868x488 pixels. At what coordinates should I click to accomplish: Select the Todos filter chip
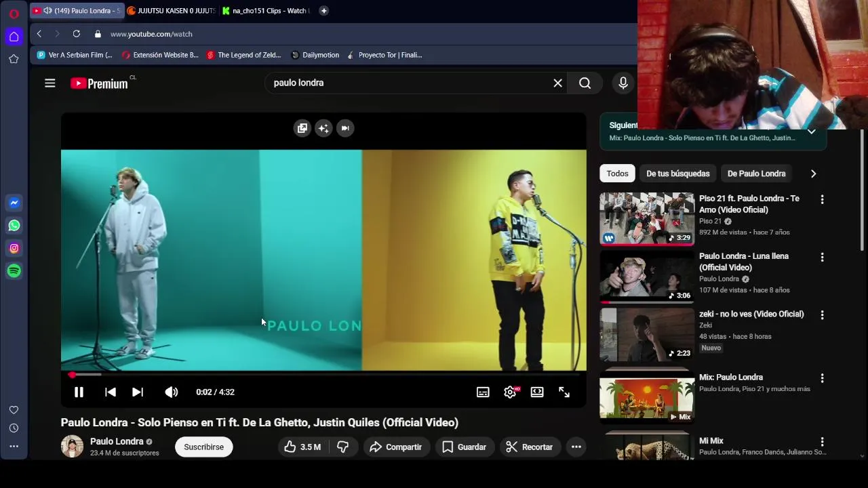point(617,174)
